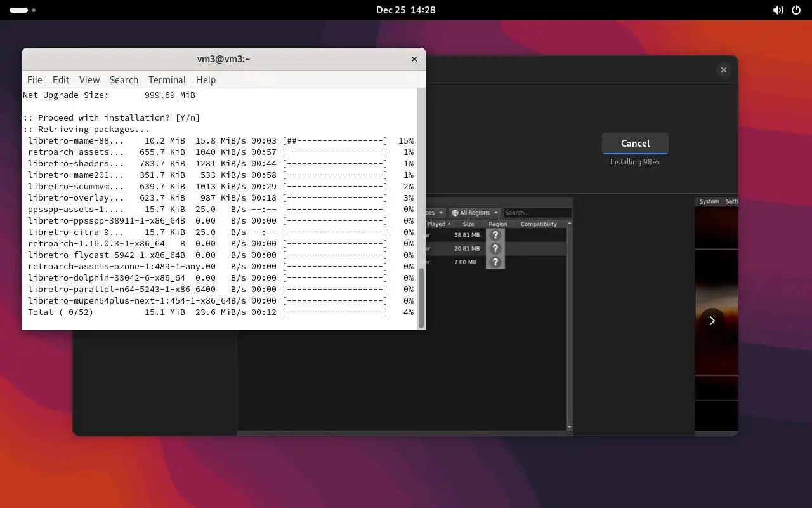This screenshot has height=508, width=812.
Task: Click the Total (0/52) progress line
Action: [x=221, y=312]
